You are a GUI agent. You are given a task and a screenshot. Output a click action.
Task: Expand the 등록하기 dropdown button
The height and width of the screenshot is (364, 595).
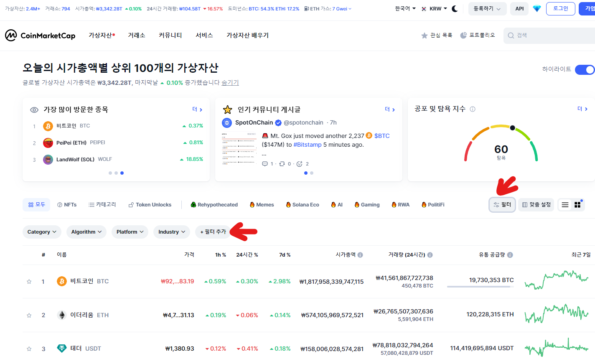click(487, 9)
